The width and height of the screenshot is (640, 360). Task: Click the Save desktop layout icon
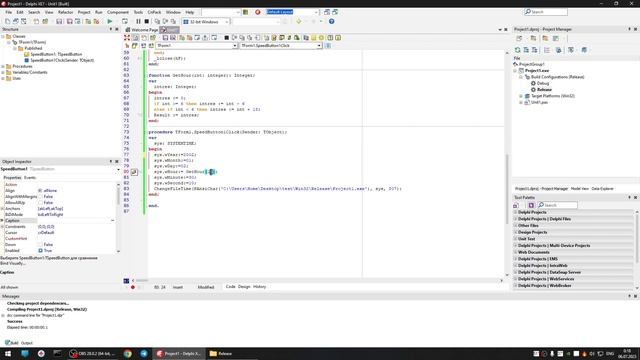pyautogui.click(x=327, y=12)
